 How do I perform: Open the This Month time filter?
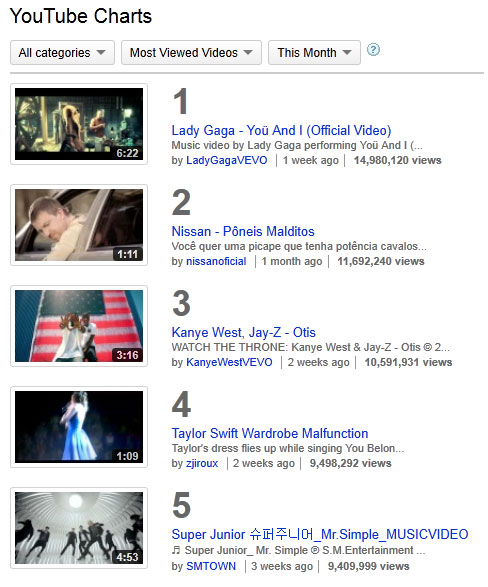point(314,53)
